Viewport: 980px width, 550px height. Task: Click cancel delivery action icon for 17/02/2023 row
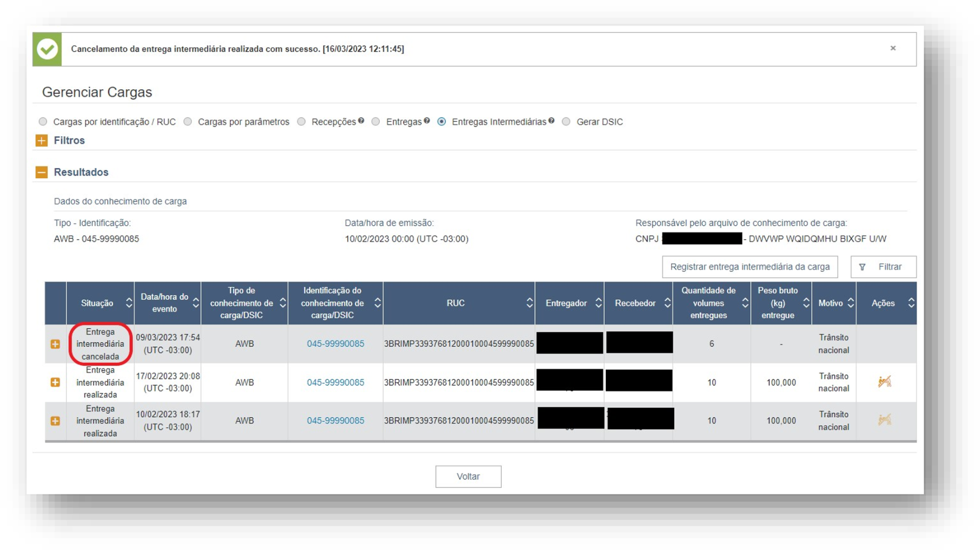click(x=885, y=381)
